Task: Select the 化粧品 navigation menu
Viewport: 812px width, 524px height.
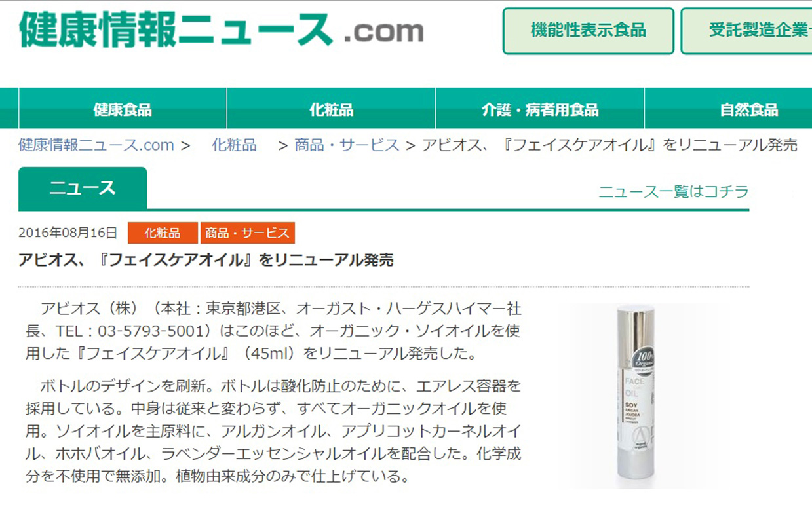Action: [x=331, y=109]
